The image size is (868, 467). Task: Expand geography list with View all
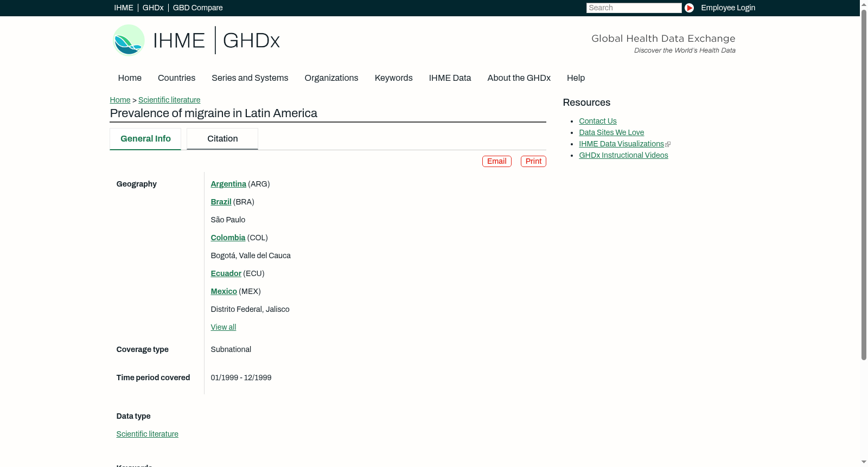coord(224,327)
